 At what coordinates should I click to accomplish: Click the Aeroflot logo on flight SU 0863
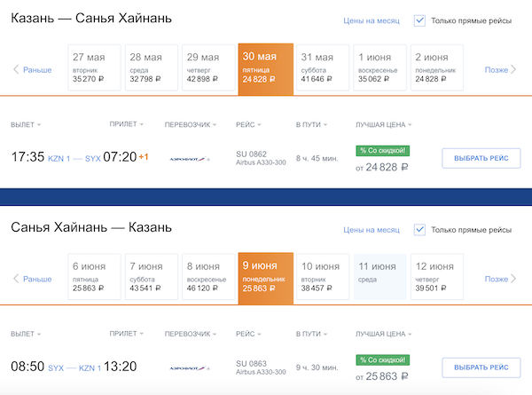tap(189, 367)
